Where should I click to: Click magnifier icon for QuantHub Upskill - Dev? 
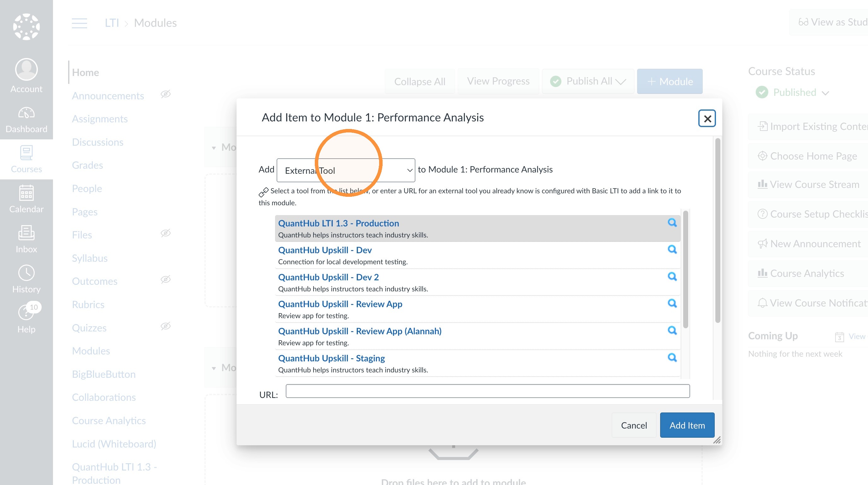672,249
